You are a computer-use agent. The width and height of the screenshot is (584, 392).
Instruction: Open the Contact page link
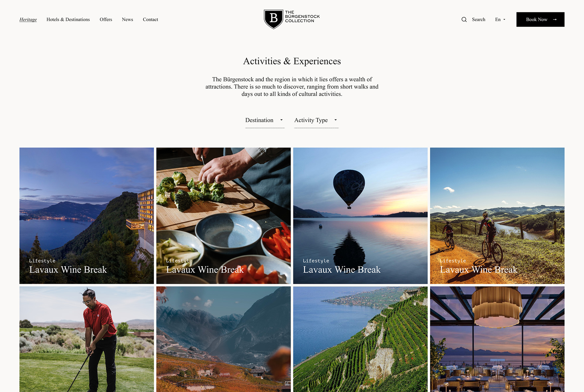(x=150, y=20)
